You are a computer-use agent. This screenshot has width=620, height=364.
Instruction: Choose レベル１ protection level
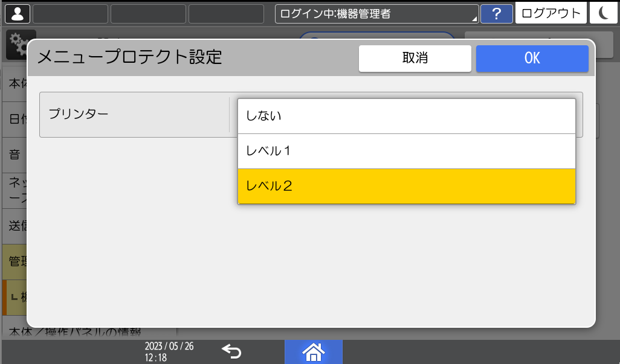pyautogui.click(x=406, y=151)
